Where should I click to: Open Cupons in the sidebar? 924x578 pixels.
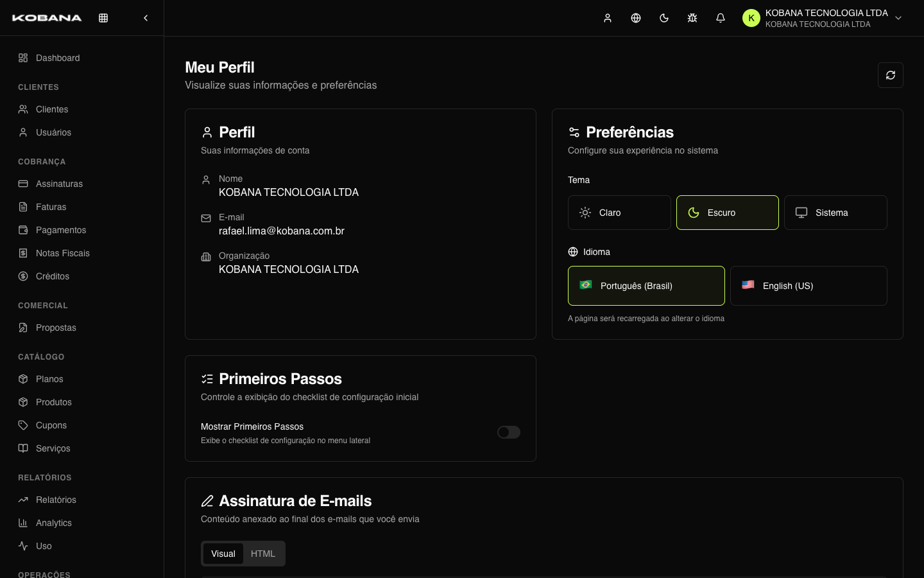[x=82, y=425]
